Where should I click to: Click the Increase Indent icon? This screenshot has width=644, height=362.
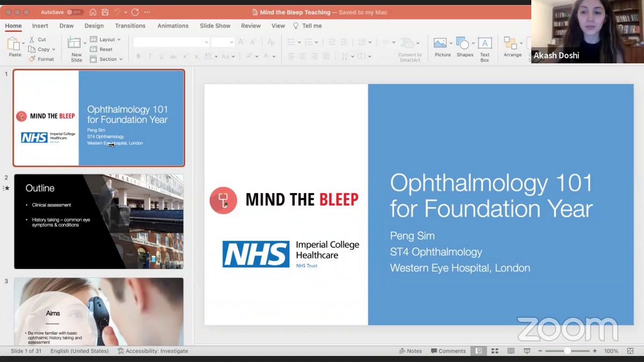(x=343, y=42)
